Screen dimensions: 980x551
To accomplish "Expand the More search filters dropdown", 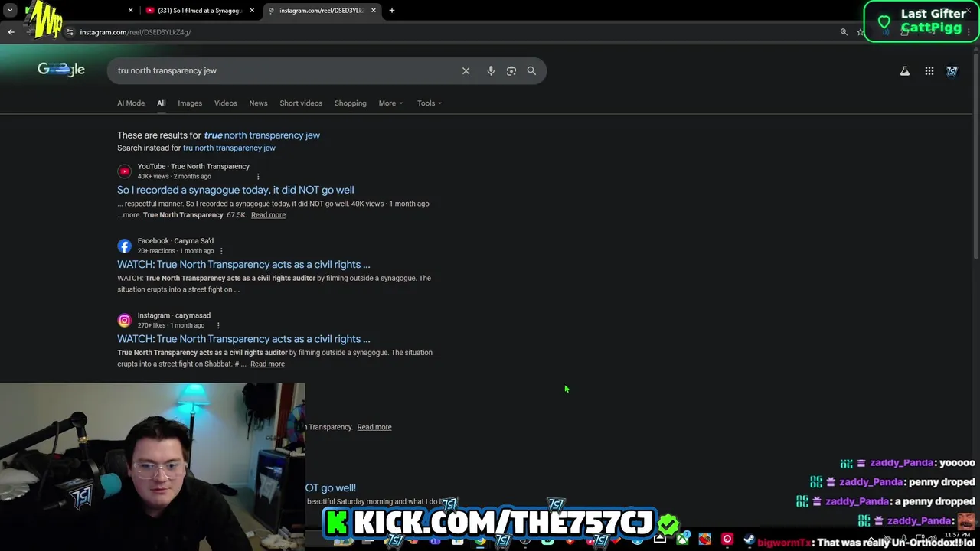I will (390, 103).
